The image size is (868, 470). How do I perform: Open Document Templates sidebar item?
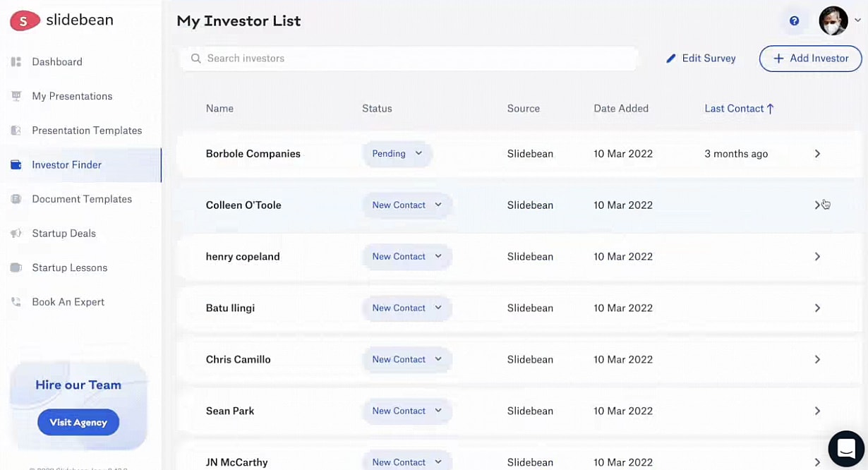82,199
